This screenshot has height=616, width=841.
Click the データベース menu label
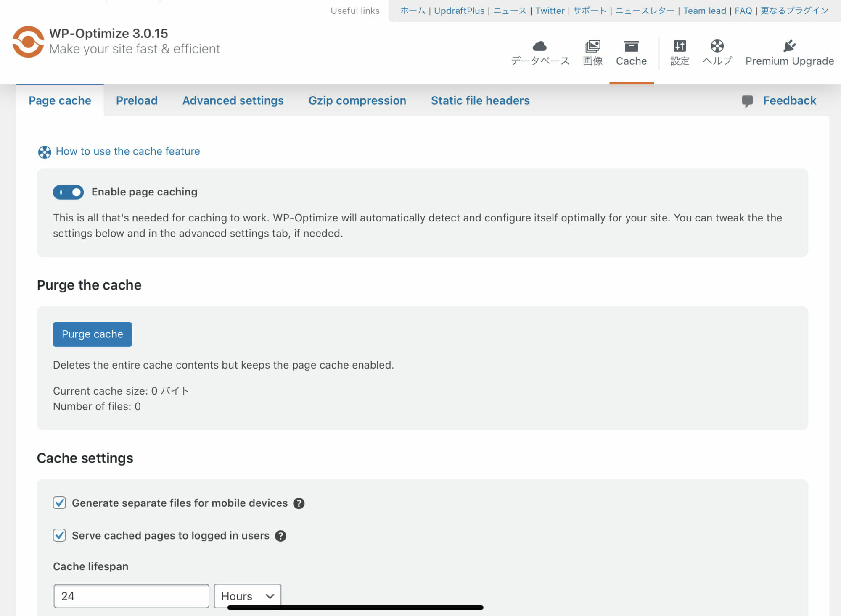click(x=540, y=61)
